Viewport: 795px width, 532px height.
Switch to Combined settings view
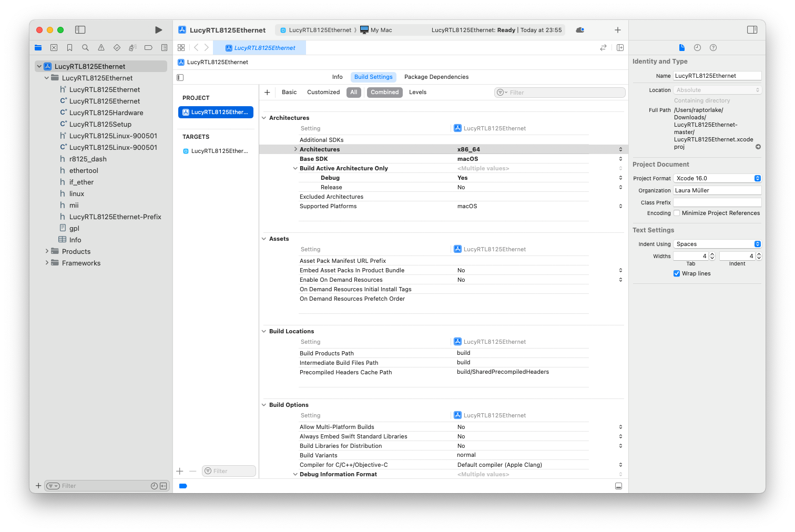[385, 93]
